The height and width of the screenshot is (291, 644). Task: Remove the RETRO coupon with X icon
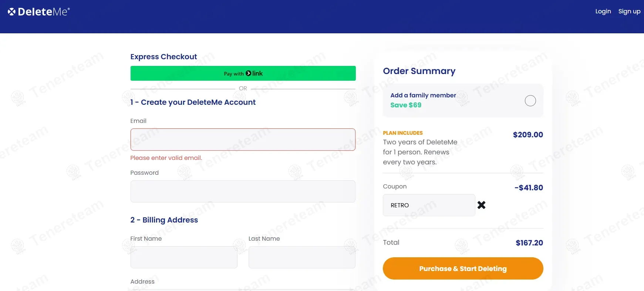click(481, 205)
